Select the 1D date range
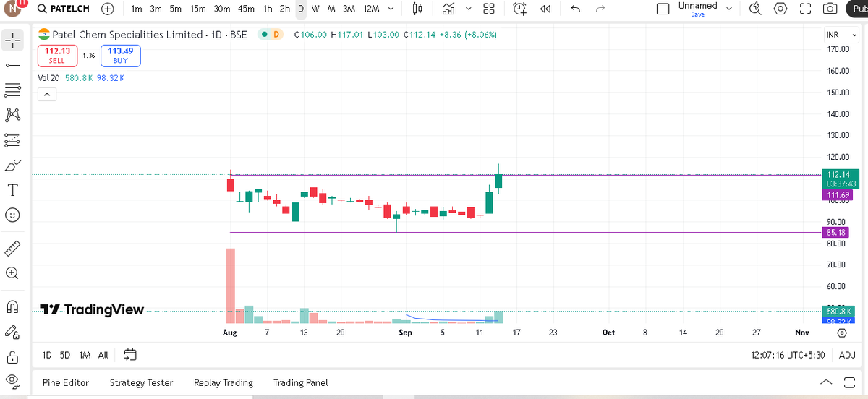Viewport: 868px width, 399px height. point(46,355)
